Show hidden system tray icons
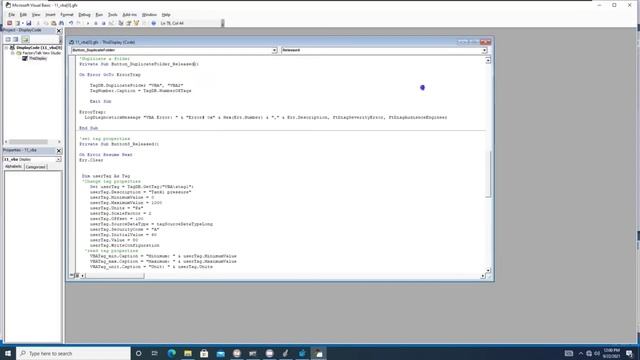This screenshot has height=360, width=640. click(x=581, y=353)
